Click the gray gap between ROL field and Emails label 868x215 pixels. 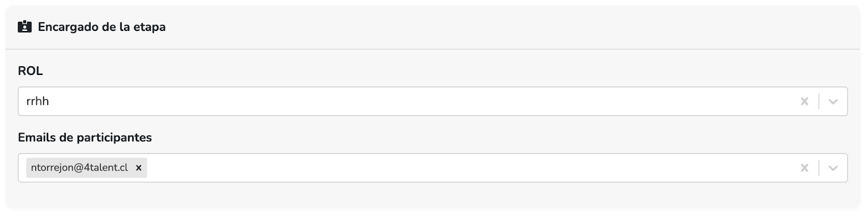[432, 123]
